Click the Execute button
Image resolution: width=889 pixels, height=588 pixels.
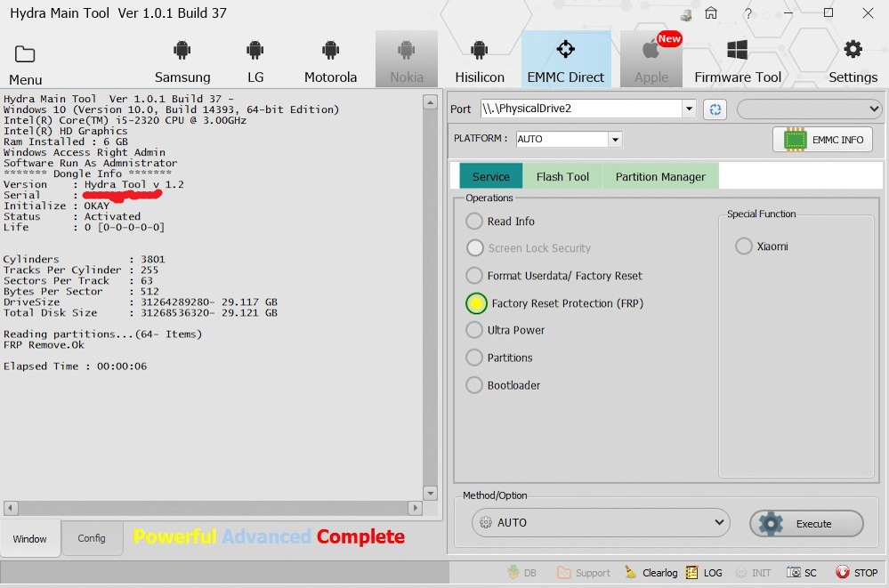[x=806, y=523]
